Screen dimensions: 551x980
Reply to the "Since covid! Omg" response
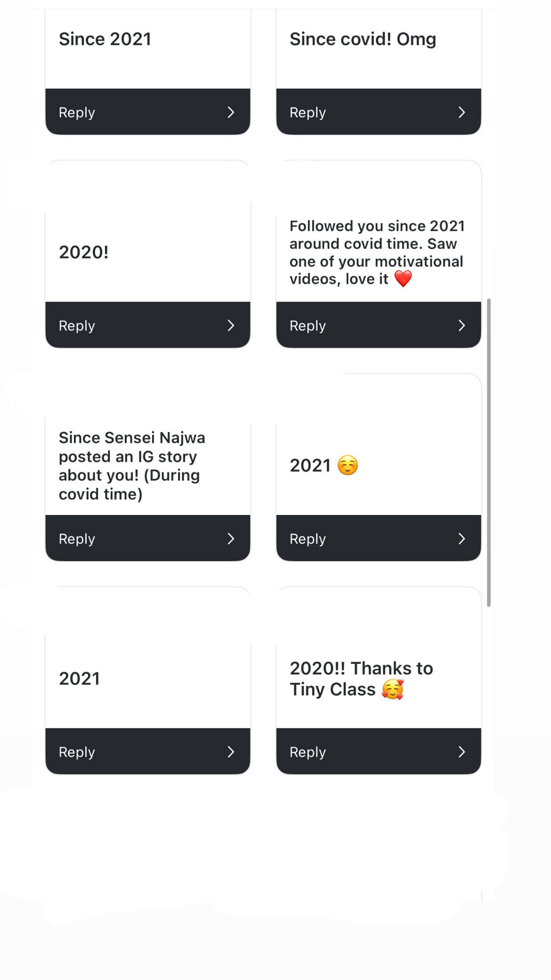(x=308, y=113)
